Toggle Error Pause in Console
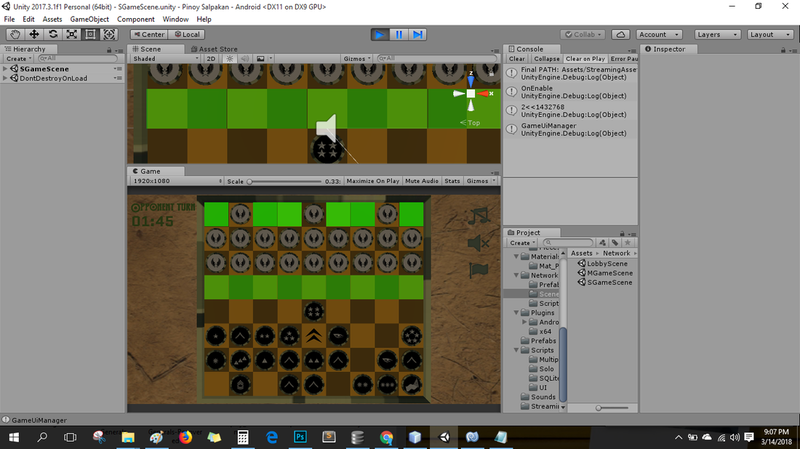The image size is (800, 449). point(623,59)
